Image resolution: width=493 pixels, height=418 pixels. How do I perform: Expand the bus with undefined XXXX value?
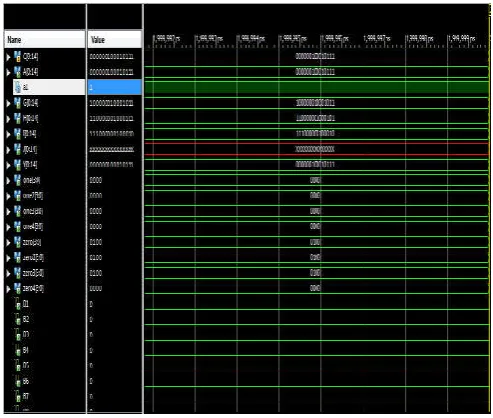9,150
